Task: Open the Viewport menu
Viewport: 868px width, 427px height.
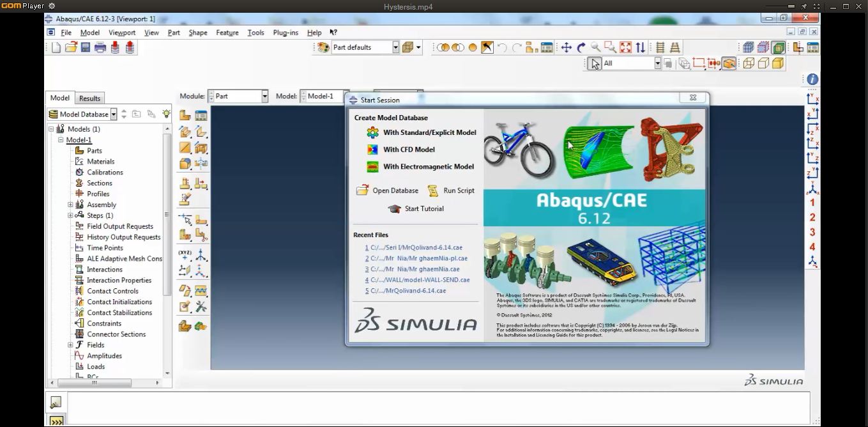Action: [122, 33]
